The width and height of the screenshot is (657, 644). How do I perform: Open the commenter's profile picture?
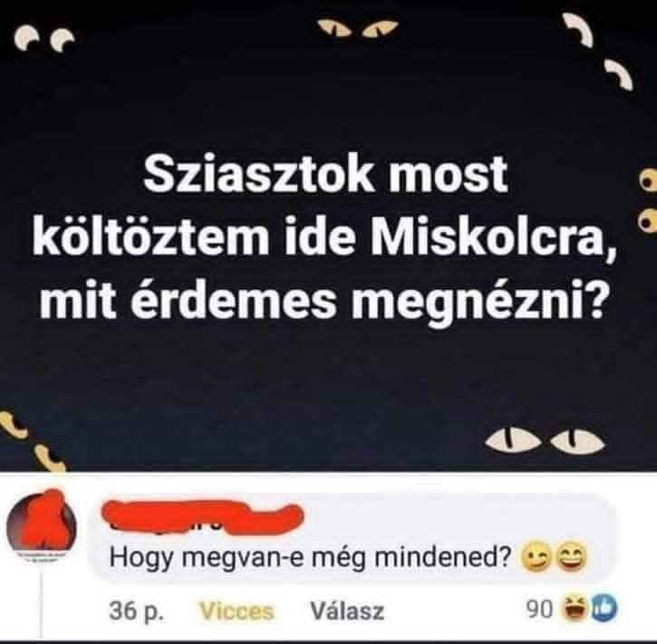tap(43, 524)
